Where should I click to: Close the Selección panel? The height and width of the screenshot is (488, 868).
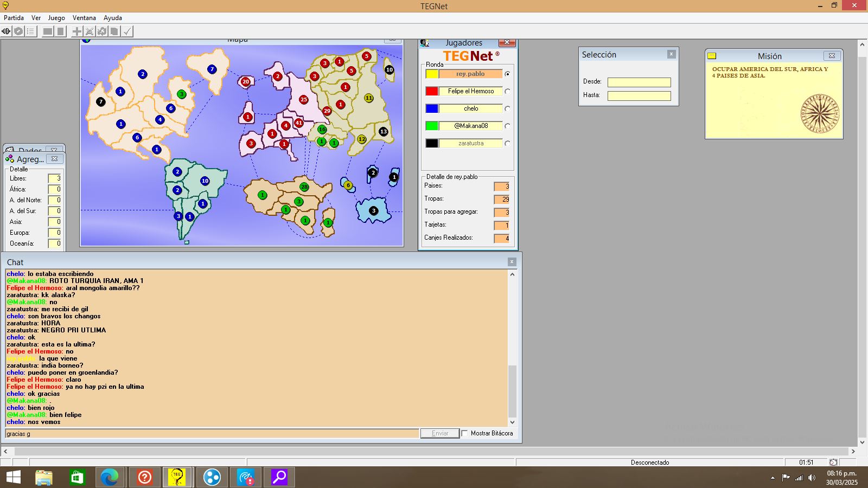[x=672, y=54]
